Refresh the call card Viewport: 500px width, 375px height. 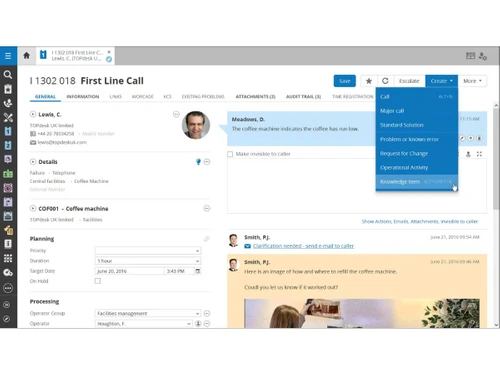point(385,81)
